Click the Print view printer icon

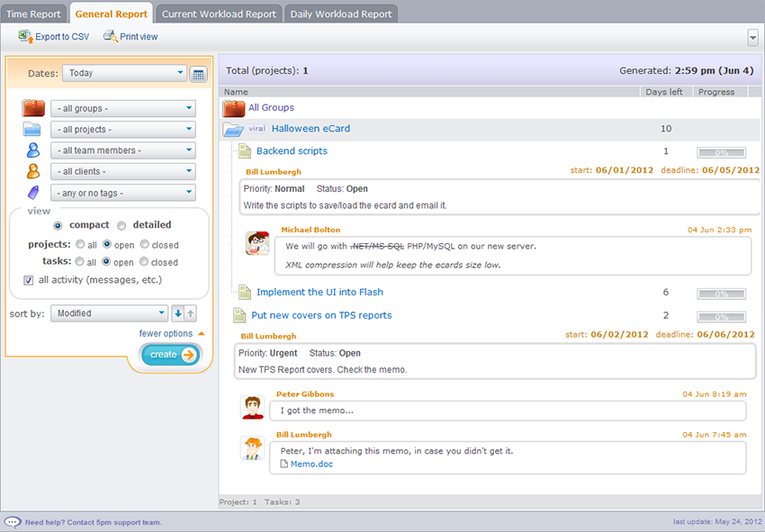click(110, 37)
